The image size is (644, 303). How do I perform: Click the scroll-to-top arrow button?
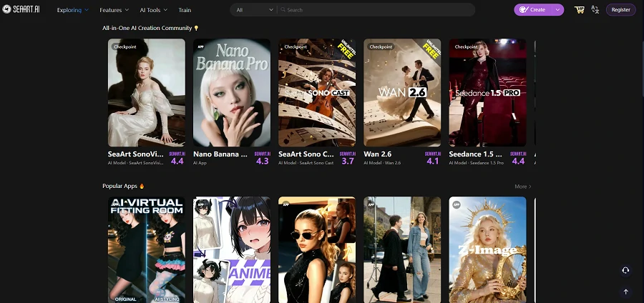[625, 292]
